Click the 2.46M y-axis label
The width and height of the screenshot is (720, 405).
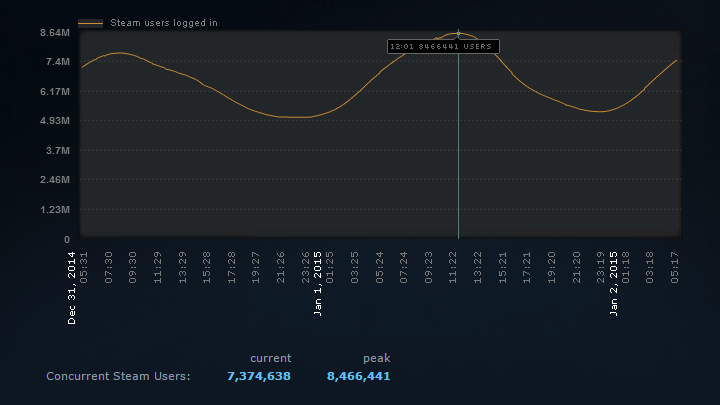(55, 180)
